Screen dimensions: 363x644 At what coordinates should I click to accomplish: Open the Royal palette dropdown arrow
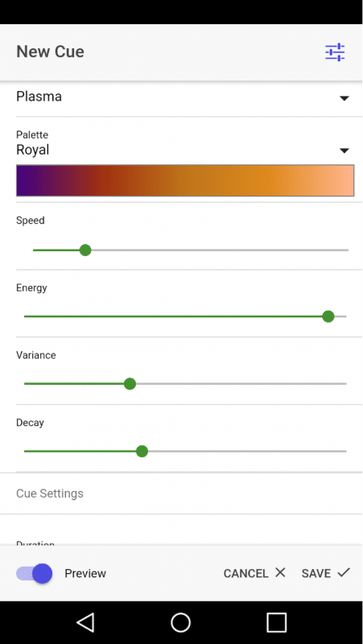344,151
